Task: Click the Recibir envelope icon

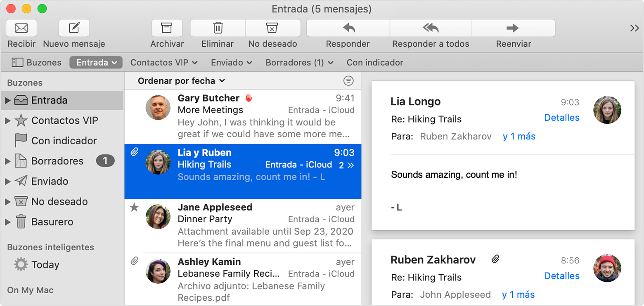Action: coord(21,28)
